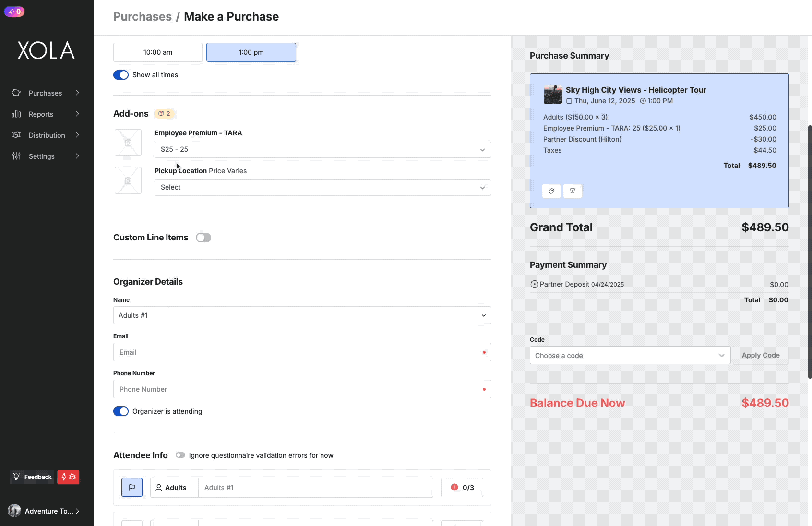Click the Adults #1 attendee name field
The height and width of the screenshot is (526, 812).
pyautogui.click(x=316, y=488)
